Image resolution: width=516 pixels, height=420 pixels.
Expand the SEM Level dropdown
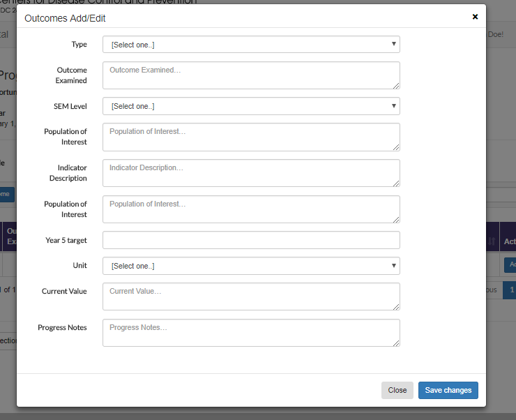click(251, 106)
